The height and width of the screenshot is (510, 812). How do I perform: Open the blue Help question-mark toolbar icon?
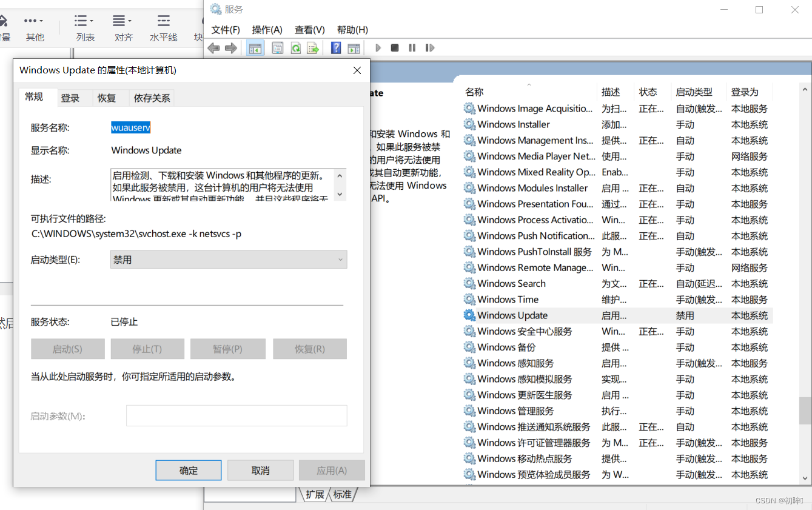pos(336,48)
